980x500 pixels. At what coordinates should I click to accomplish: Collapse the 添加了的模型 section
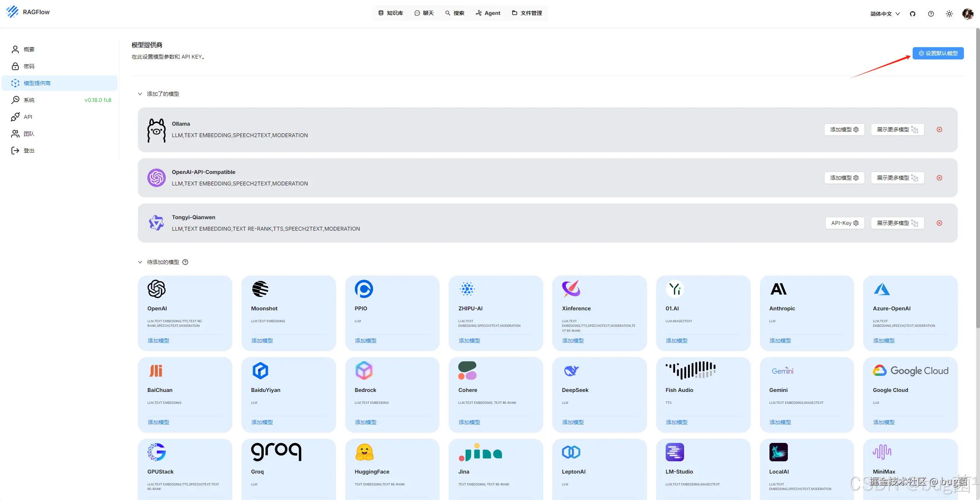click(140, 94)
